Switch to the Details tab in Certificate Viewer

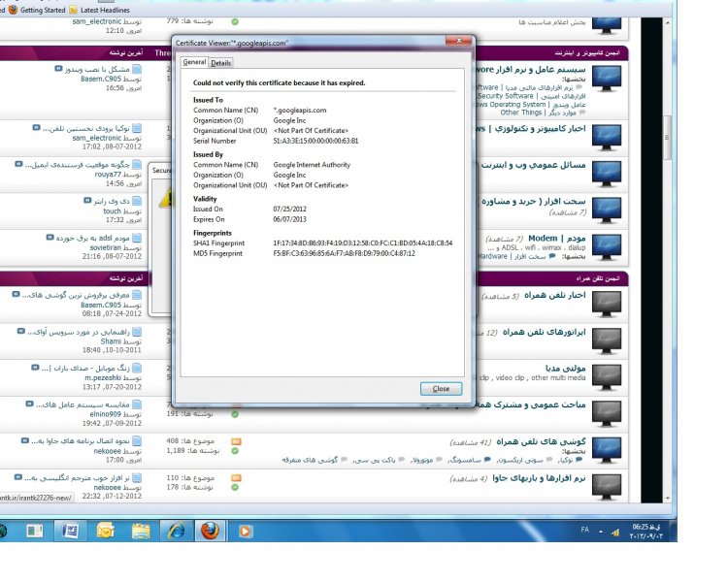click(x=220, y=63)
